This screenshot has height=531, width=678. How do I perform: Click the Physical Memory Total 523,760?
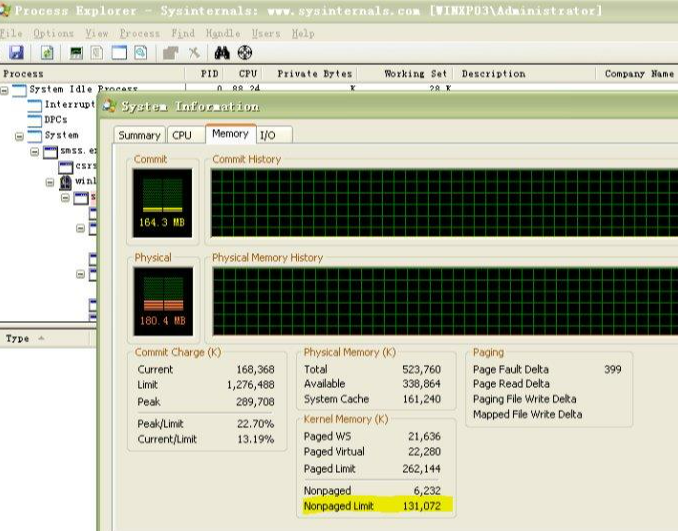point(421,369)
